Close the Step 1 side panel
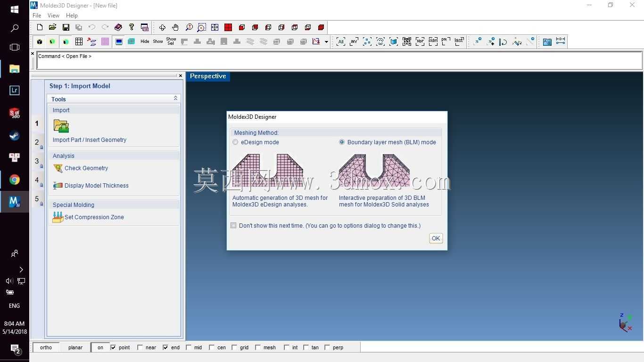644x362 pixels. [180, 76]
